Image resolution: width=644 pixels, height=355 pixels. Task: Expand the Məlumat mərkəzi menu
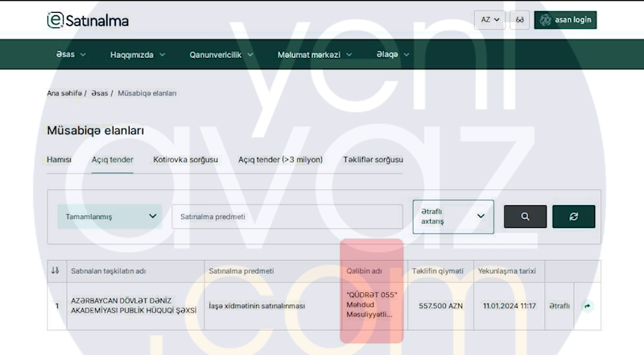(x=315, y=55)
